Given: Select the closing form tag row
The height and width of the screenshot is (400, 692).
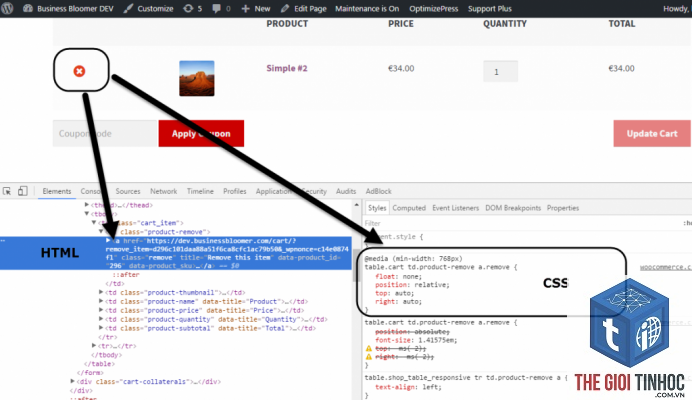Looking at the screenshot, I should (x=90, y=373).
